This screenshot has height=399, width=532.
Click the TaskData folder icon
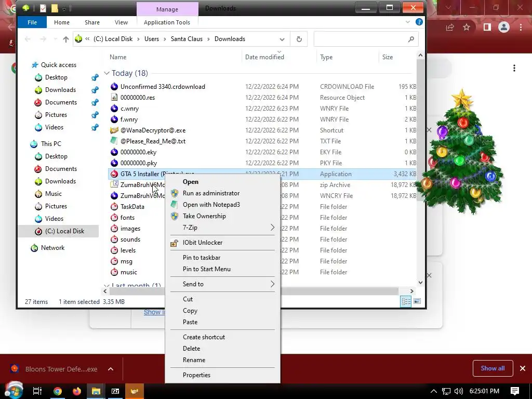pyautogui.click(x=114, y=207)
